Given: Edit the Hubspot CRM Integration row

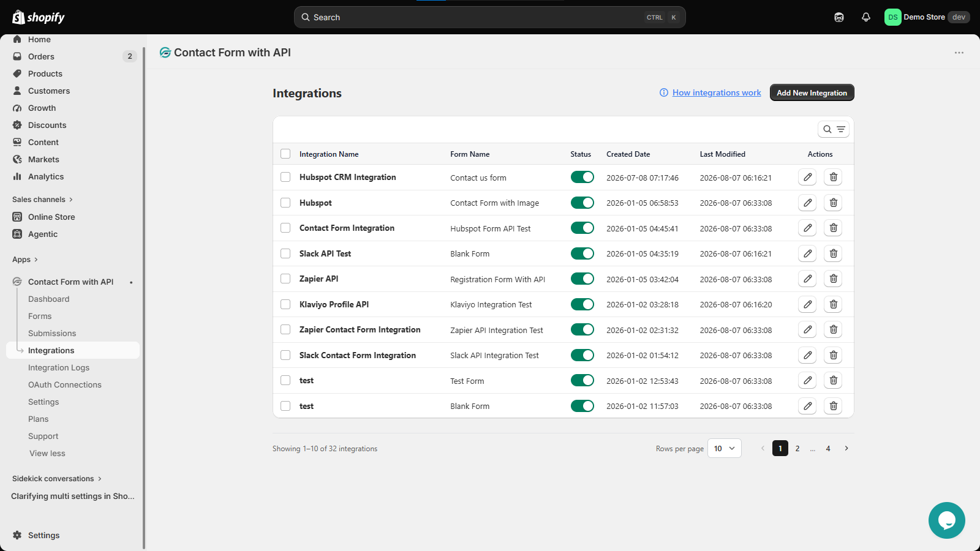Looking at the screenshot, I should tap(807, 178).
